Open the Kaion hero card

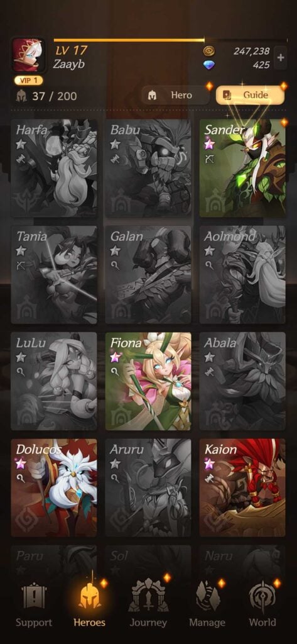[242, 487]
